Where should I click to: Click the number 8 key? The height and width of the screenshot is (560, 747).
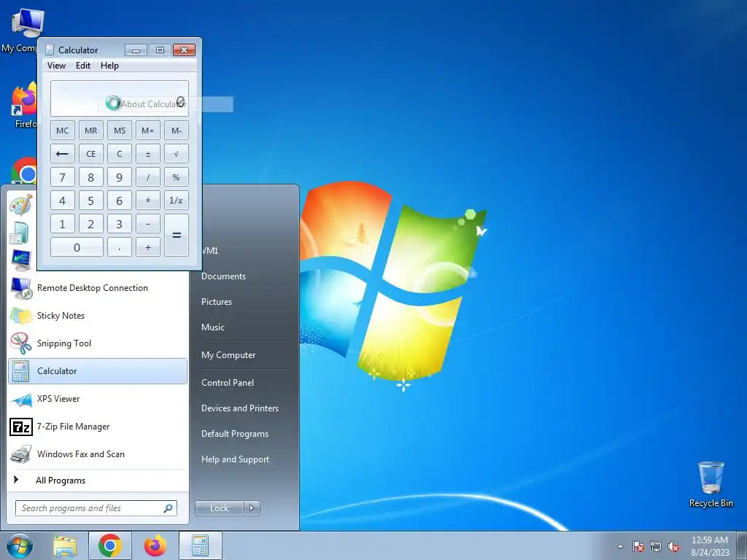point(91,177)
